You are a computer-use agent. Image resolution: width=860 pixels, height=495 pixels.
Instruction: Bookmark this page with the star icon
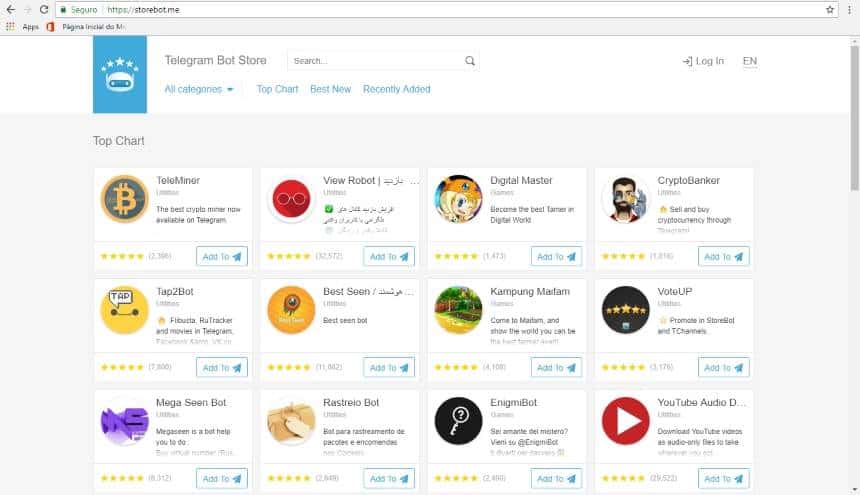tap(830, 9)
